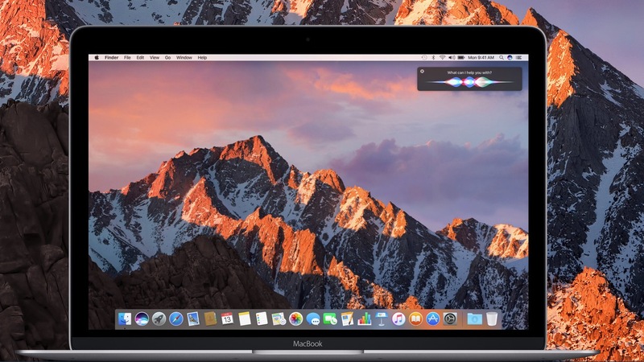Open the Help menu
The image size is (644, 362).
point(202,58)
